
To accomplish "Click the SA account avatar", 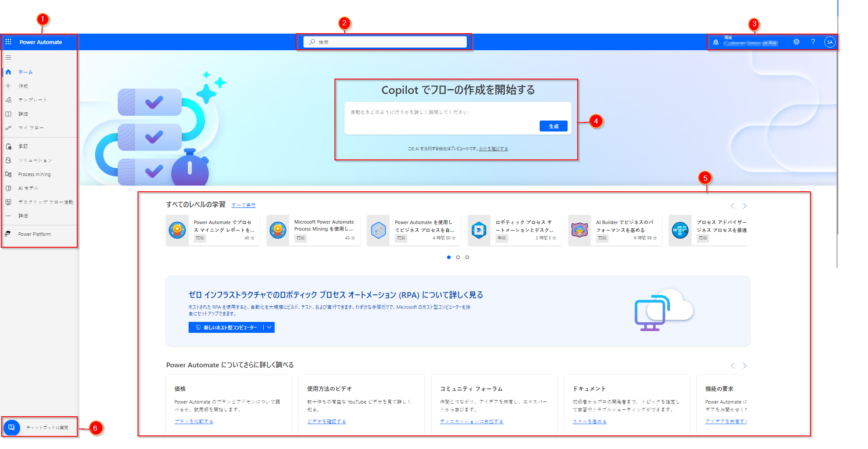I will point(830,42).
